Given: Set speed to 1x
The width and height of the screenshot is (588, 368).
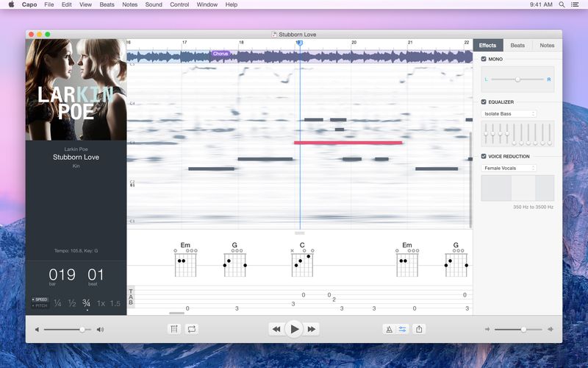Looking at the screenshot, I should pyautogui.click(x=101, y=303).
